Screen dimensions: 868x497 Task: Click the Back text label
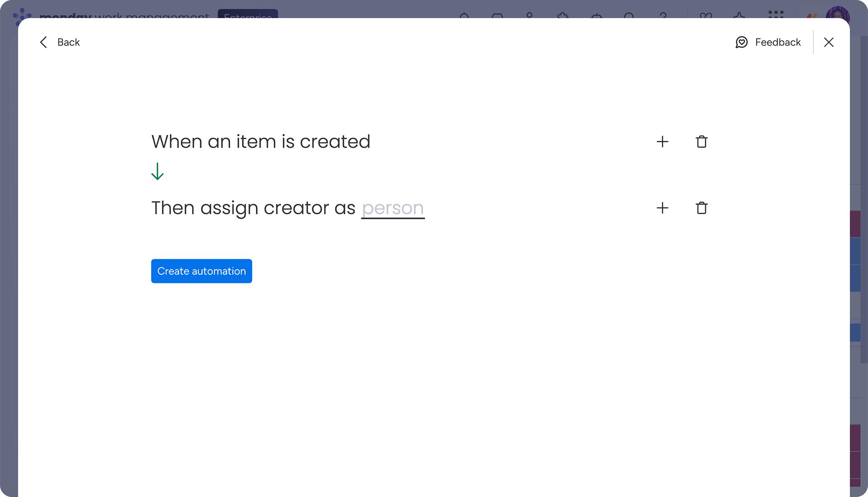[x=68, y=42]
